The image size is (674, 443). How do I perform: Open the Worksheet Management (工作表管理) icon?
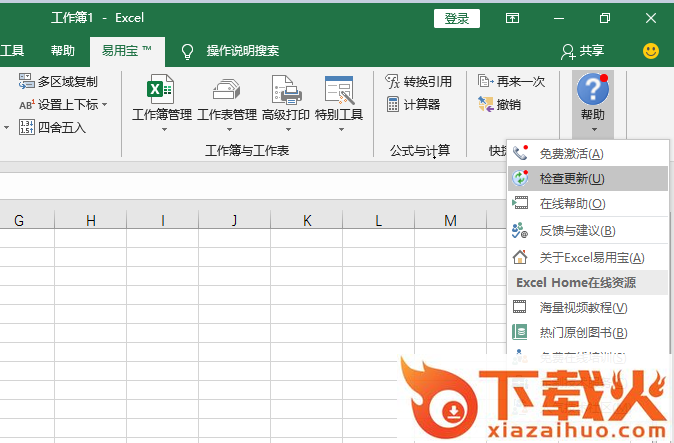coord(227,89)
